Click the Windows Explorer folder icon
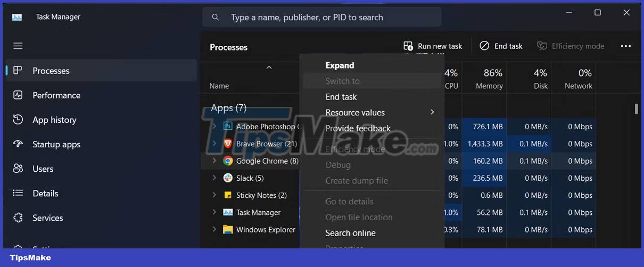Viewport: 644px width, 267px height. tap(228, 229)
